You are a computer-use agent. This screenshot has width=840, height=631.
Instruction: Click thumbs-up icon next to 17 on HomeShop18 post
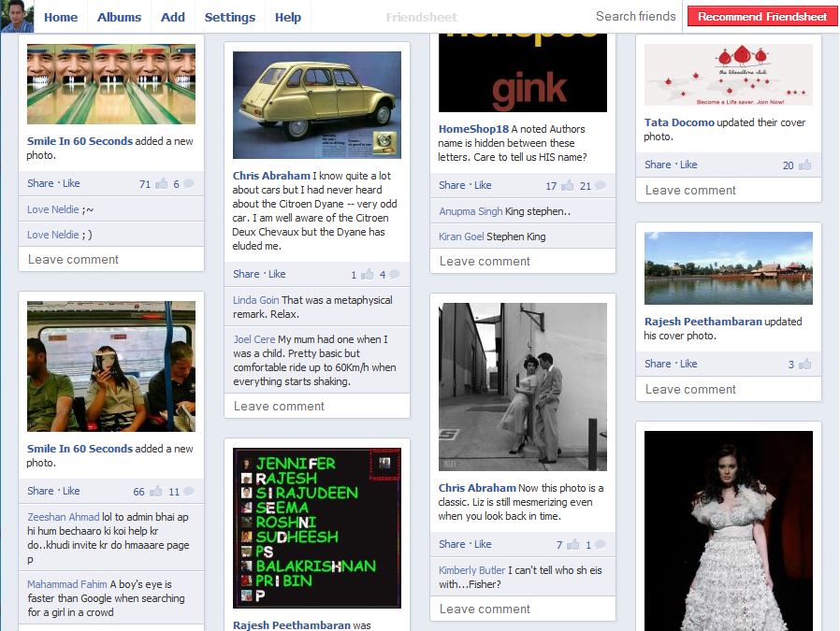[x=568, y=186]
